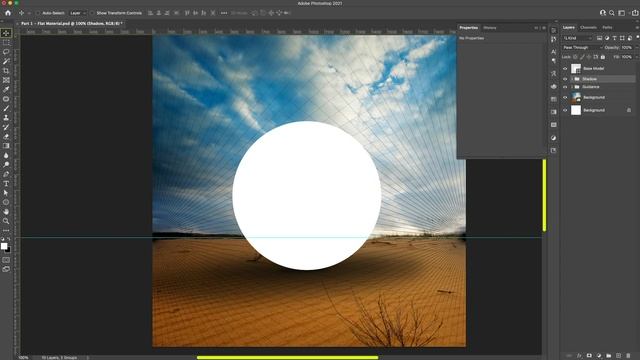Click the create new group folder icon

609,356
